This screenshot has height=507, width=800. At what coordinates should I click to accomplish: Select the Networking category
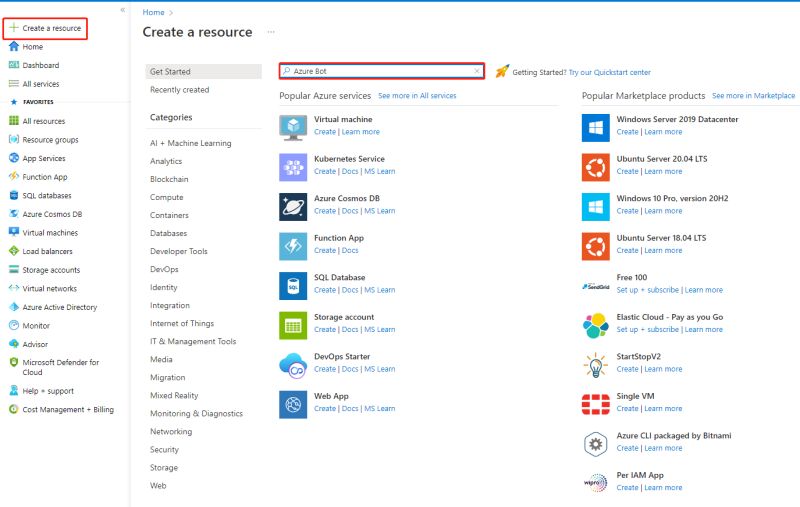(x=171, y=432)
